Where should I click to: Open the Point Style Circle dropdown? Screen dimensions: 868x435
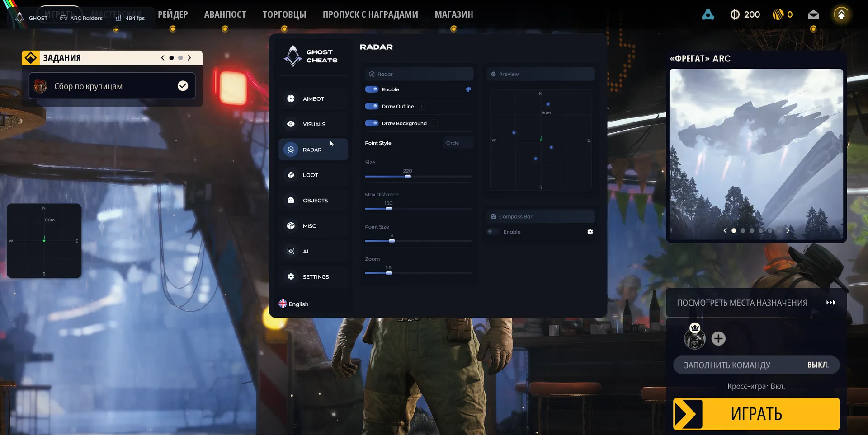point(457,143)
